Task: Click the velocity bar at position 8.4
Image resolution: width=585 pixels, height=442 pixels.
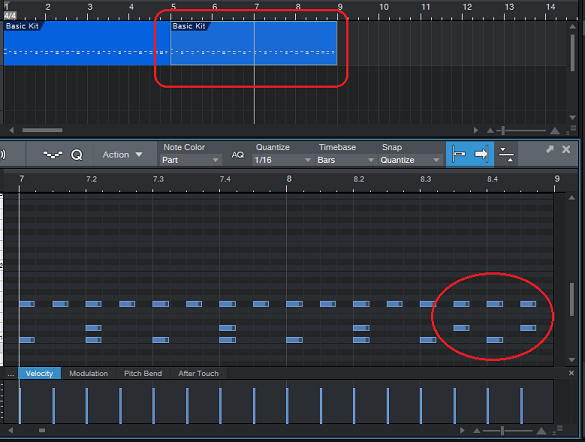Action: click(x=488, y=406)
